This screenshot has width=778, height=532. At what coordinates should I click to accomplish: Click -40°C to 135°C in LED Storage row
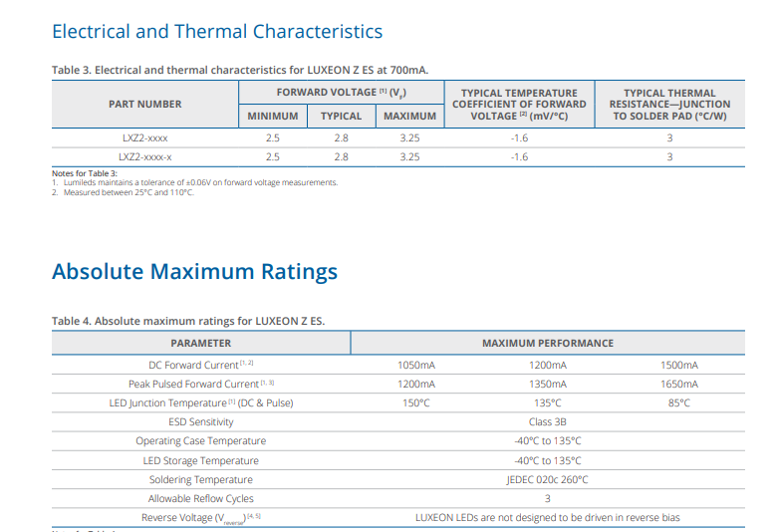(548, 460)
